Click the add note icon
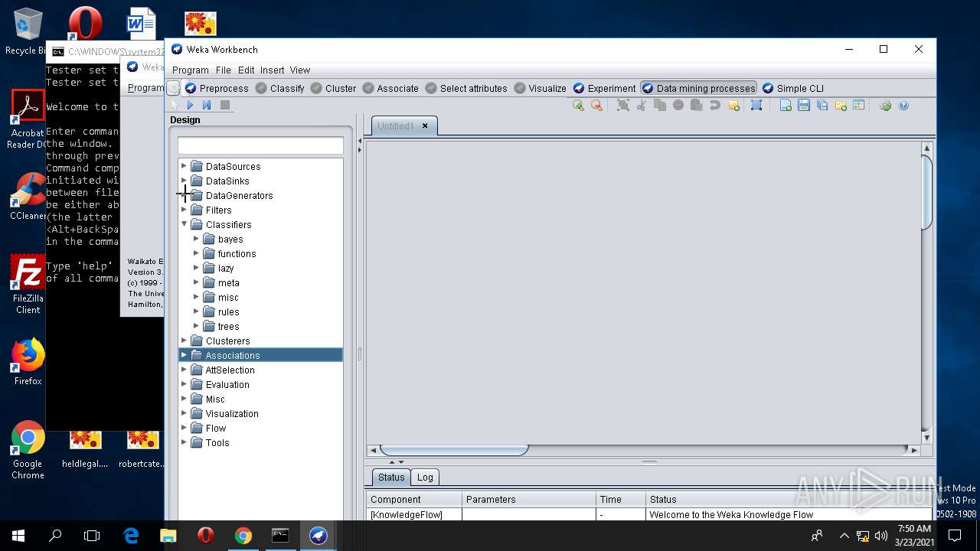Screen dimensions: 980x551 pyautogui.click(x=733, y=106)
